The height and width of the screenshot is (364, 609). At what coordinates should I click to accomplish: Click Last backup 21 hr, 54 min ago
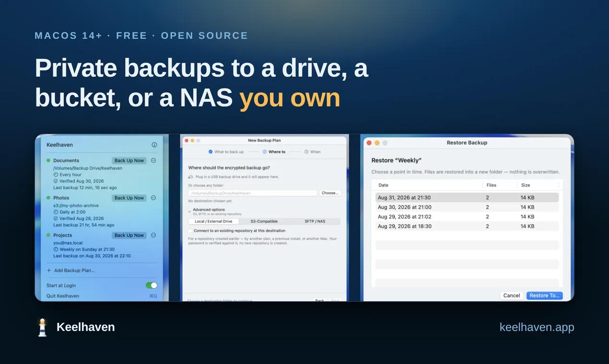(84, 225)
